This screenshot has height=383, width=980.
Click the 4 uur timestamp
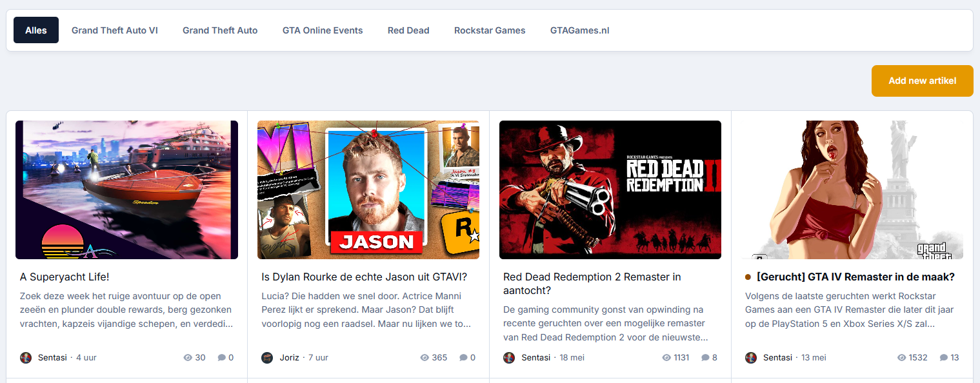86,357
